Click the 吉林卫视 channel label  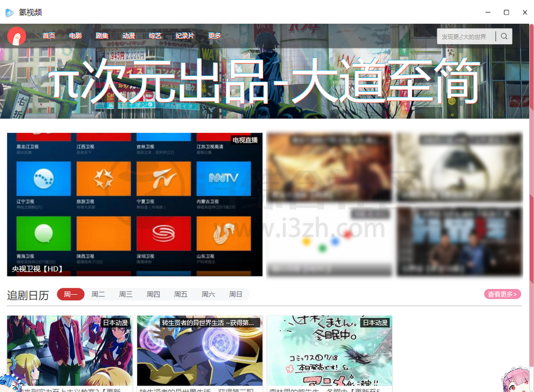tap(145, 147)
